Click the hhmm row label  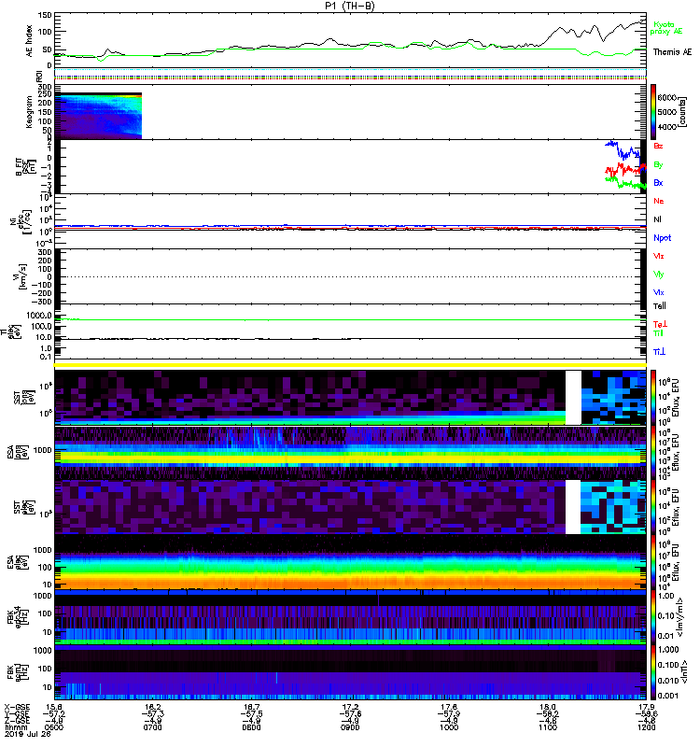(15, 727)
